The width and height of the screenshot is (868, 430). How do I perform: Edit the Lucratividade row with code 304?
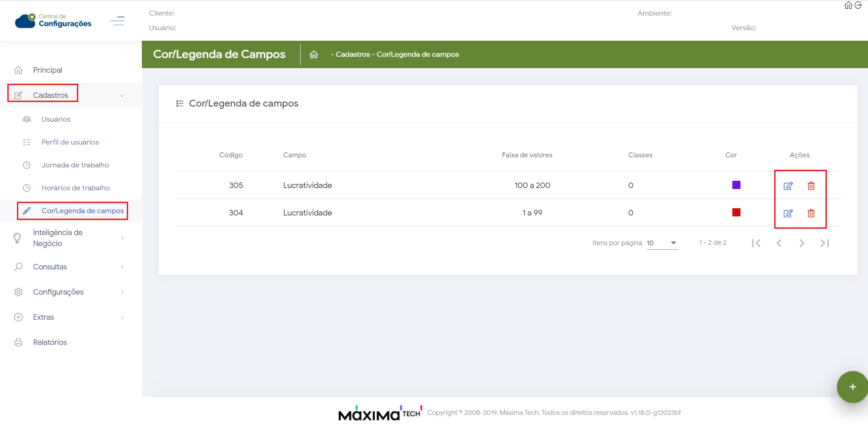[788, 213]
